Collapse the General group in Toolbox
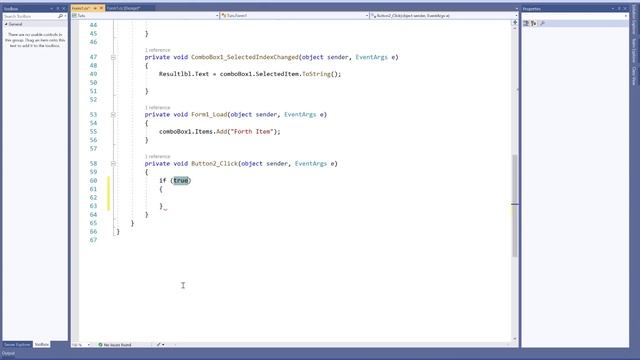 point(6,24)
